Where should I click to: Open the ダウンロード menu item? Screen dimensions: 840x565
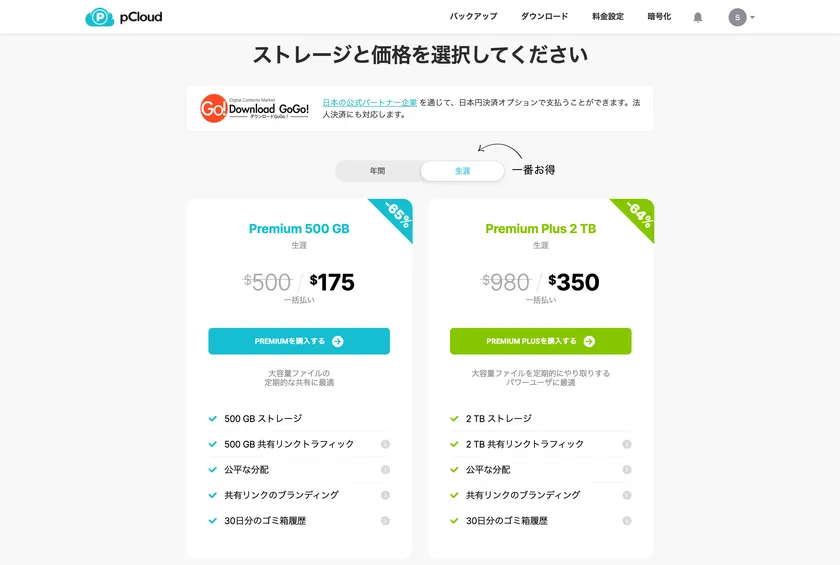544,17
